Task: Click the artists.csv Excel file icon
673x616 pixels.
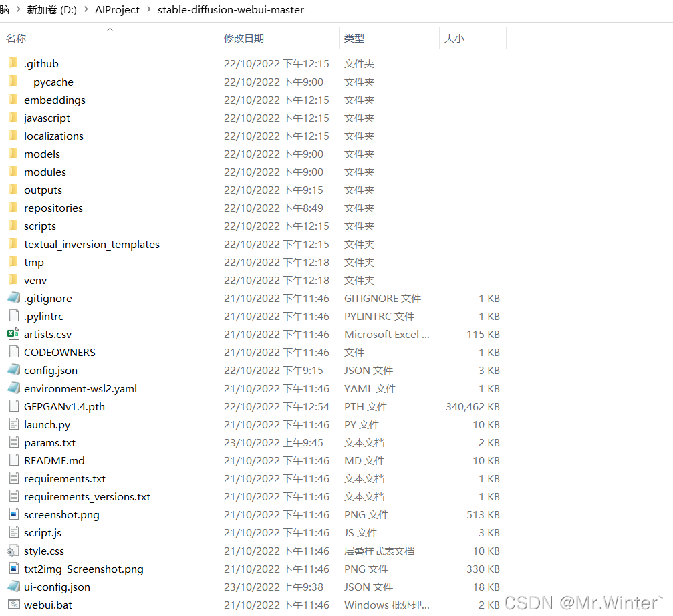Action: coord(13,334)
